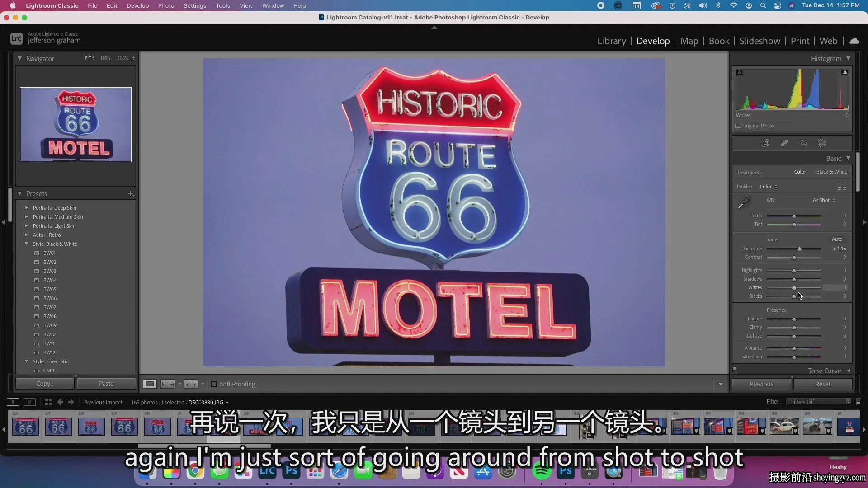
Task: Click the Paste settings button
Action: 106,384
